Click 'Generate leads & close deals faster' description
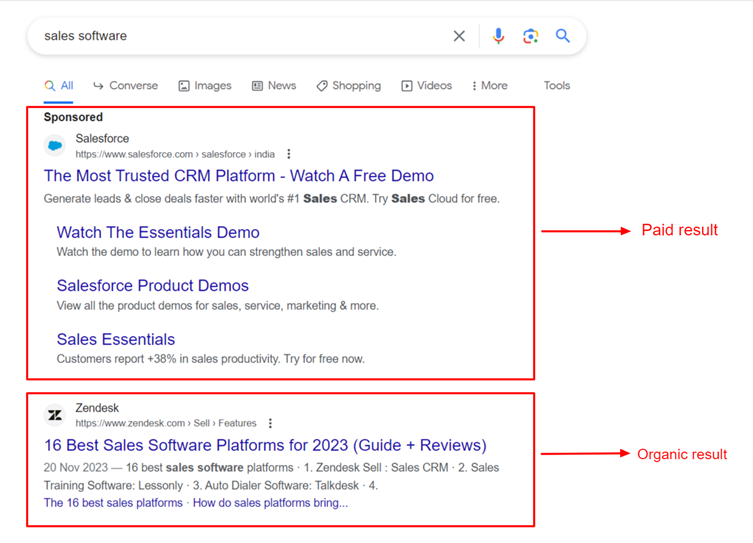753x543 pixels. tap(272, 199)
